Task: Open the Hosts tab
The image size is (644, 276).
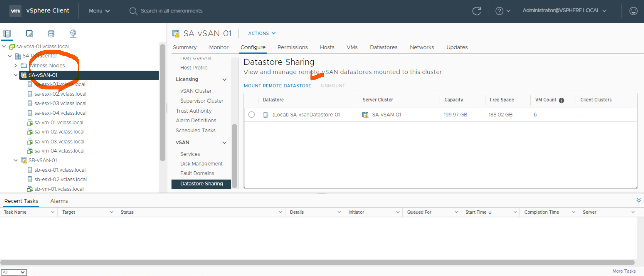Action: pos(327,47)
